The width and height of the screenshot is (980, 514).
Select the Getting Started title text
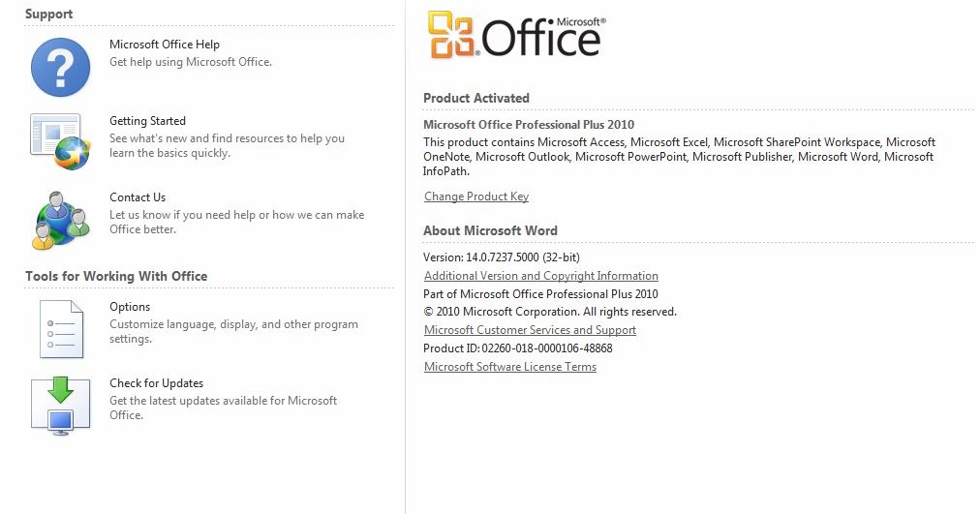click(x=147, y=121)
